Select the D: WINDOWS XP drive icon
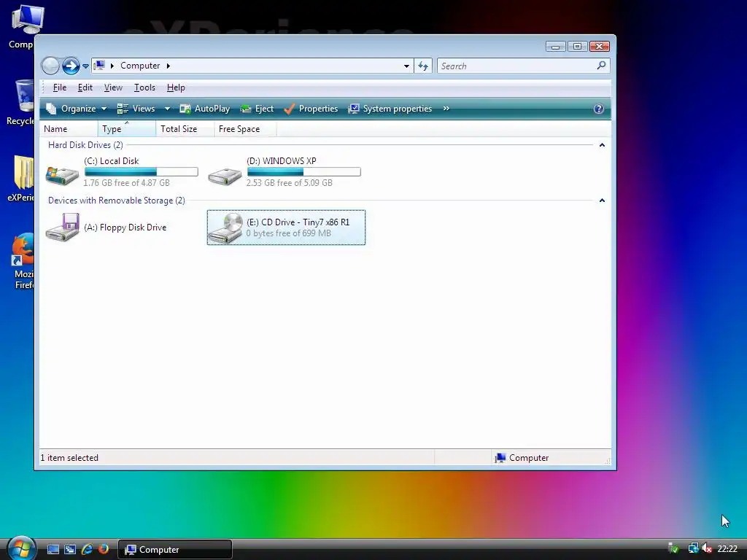747x560 pixels. point(225,176)
